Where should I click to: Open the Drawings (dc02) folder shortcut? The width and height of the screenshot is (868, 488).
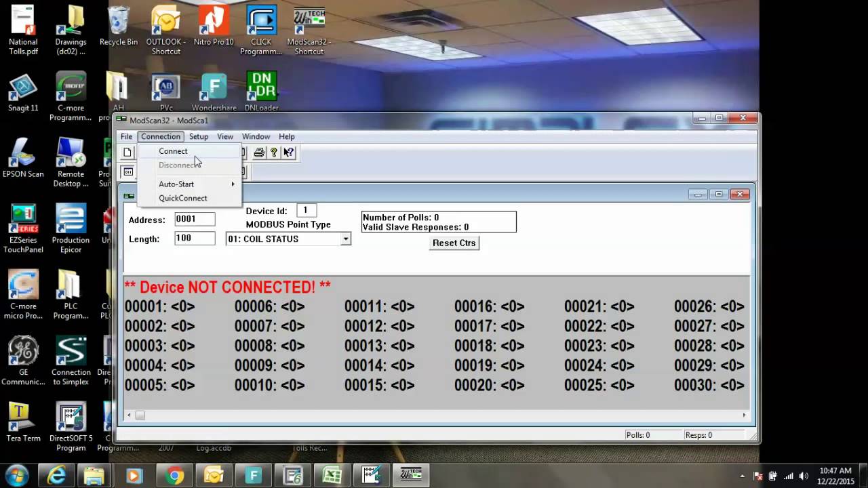tap(71, 30)
